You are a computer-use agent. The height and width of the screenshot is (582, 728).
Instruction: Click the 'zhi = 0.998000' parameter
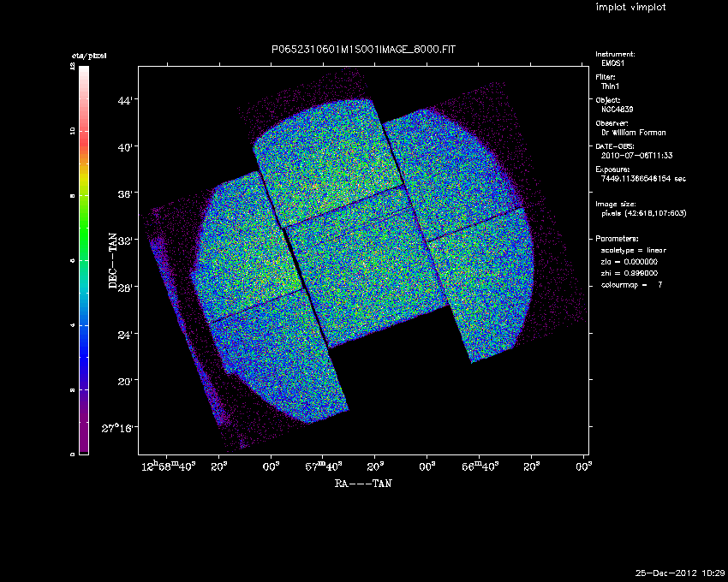point(630,273)
